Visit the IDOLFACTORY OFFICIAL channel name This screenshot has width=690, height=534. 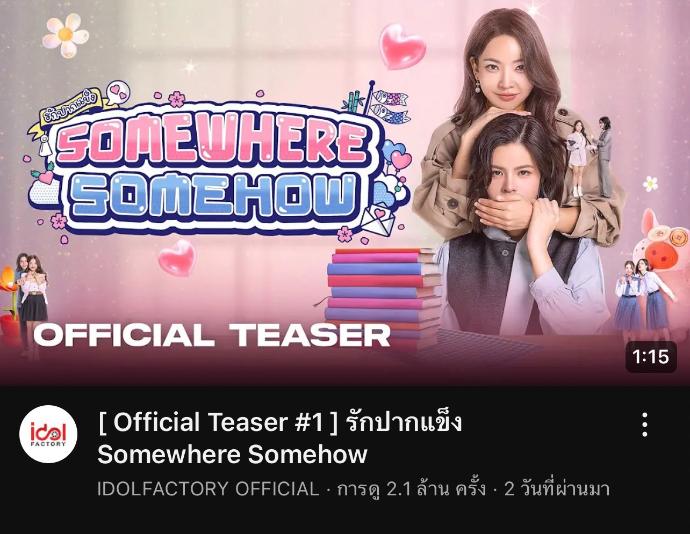(x=208, y=489)
